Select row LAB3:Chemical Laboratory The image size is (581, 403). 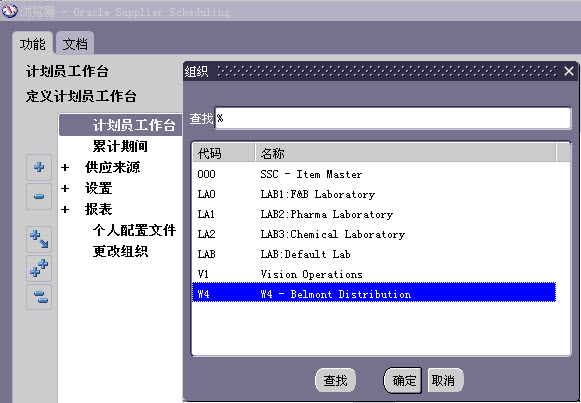pos(374,234)
